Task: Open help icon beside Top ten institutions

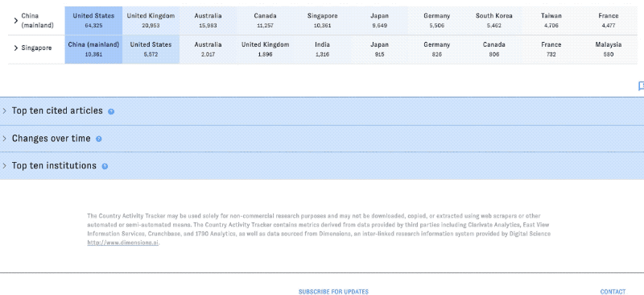Action: pyautogui.click(x=105, y=166)
